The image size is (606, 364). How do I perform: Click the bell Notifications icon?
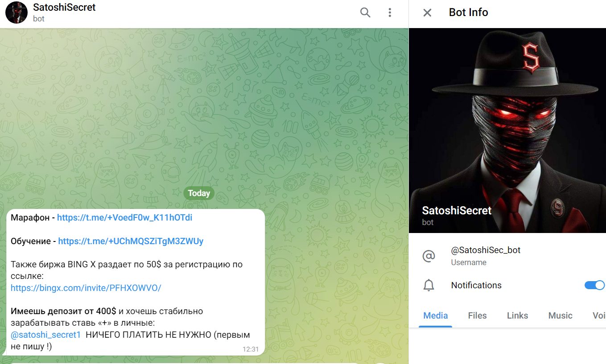pyautogui.click(x=429, y=286)
